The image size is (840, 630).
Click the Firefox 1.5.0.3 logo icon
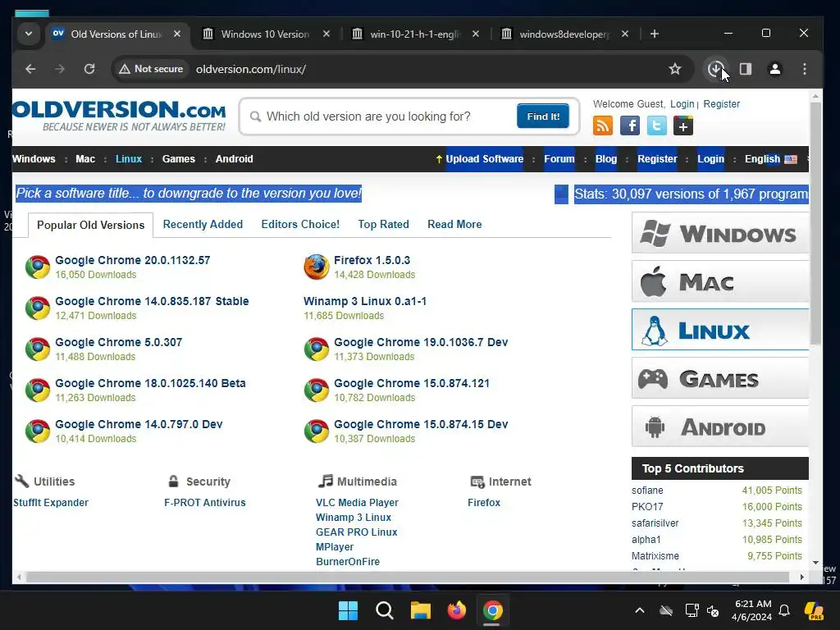[316, 267]
